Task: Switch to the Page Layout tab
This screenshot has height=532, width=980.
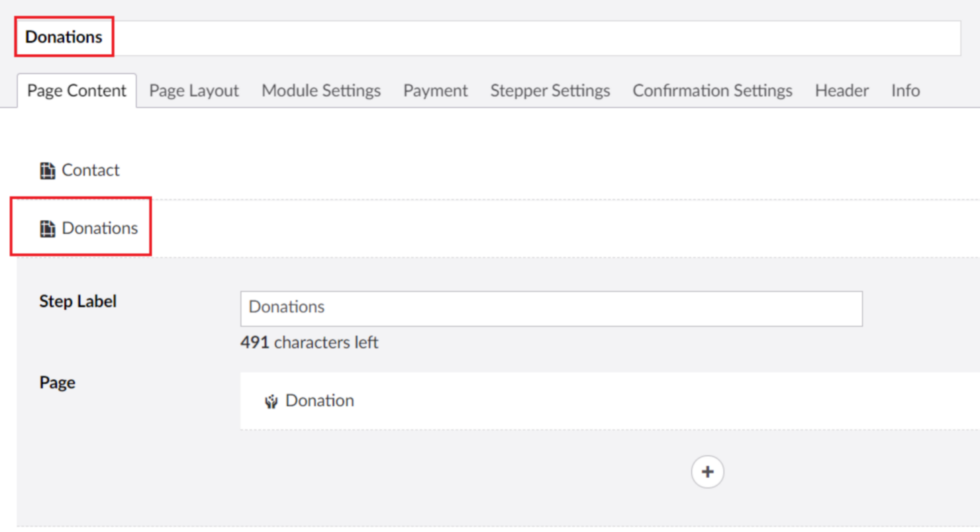Action: click(194, 91)
